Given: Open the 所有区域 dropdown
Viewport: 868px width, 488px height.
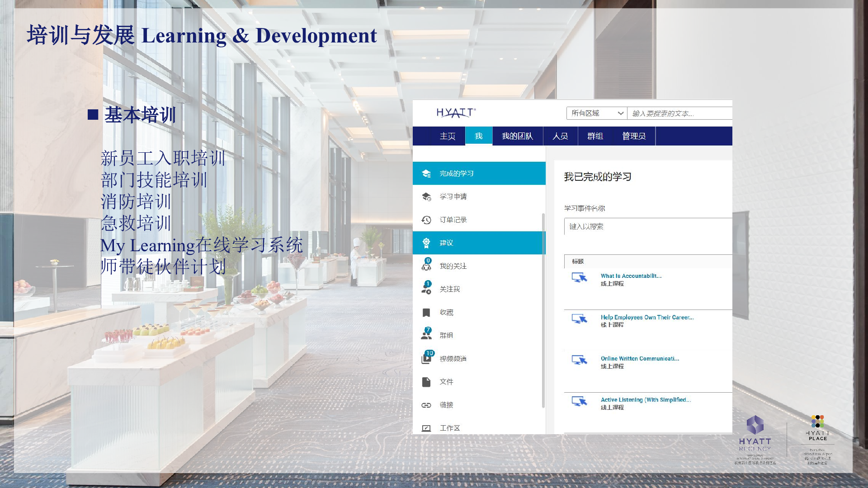Looking at the screenshot, I should click(596, 113).
